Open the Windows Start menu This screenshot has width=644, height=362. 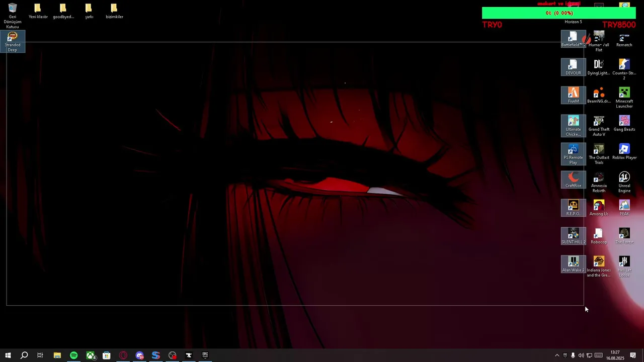8,355
